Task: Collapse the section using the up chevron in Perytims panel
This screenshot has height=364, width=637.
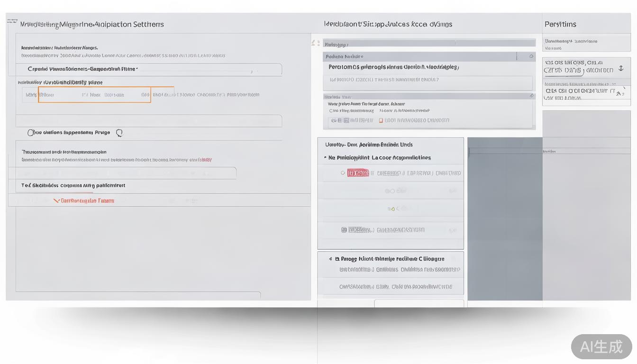Action: 619,93
